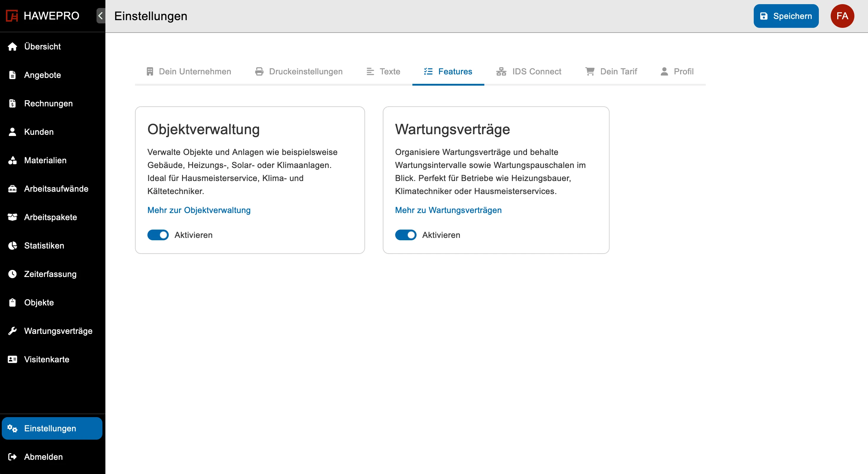The image size is (868, 474).
Task: Click the Objekte clipboard icon
Action: 12,302
